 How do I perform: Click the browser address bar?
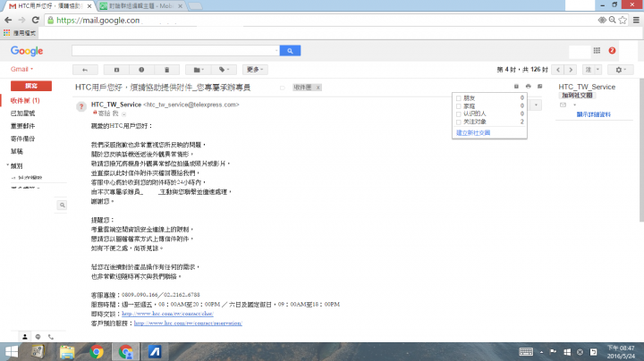point(320,20)
